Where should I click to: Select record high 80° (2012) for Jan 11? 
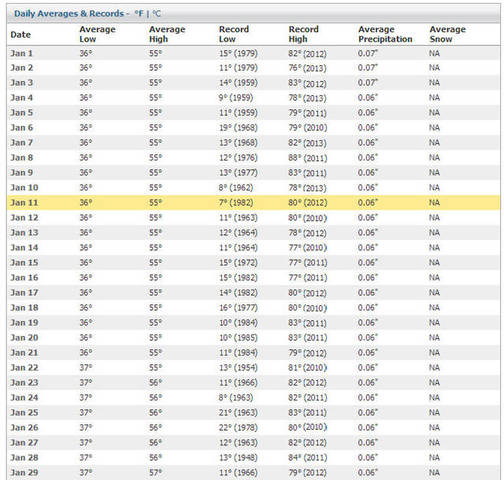click(x=308, y=203)
